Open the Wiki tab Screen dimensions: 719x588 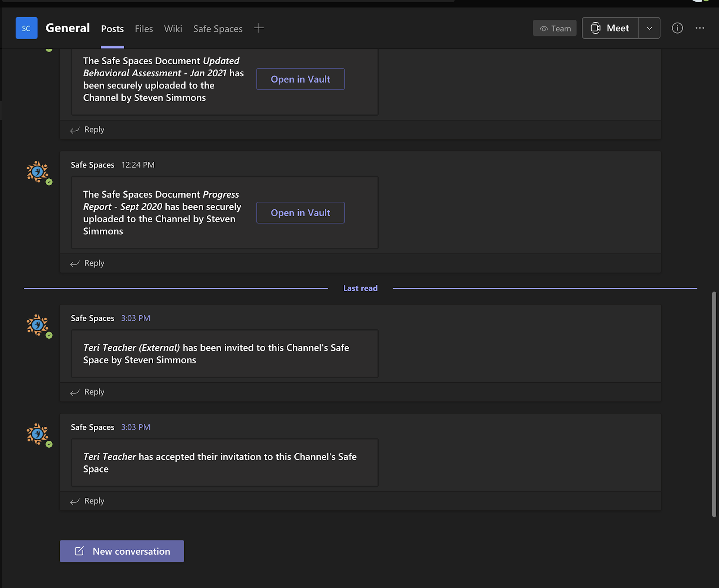click(173, 29)
